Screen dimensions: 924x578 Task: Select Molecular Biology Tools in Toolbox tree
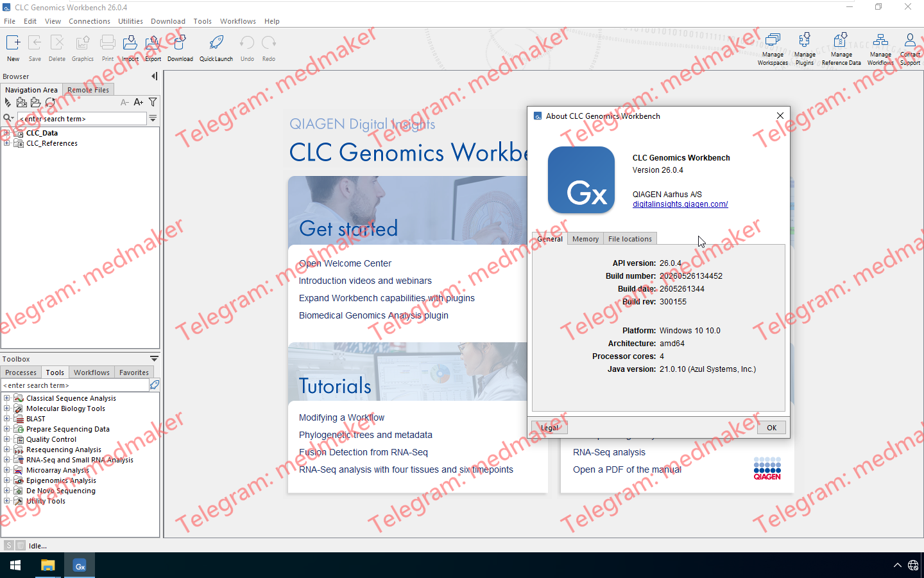click(x=65, y=408)
